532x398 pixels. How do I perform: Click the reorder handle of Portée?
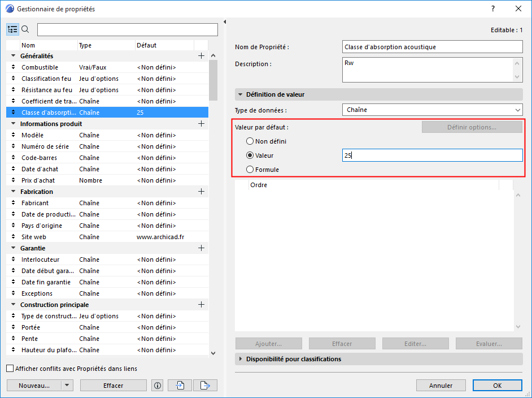pyautogui.click(x=13, y=327)
